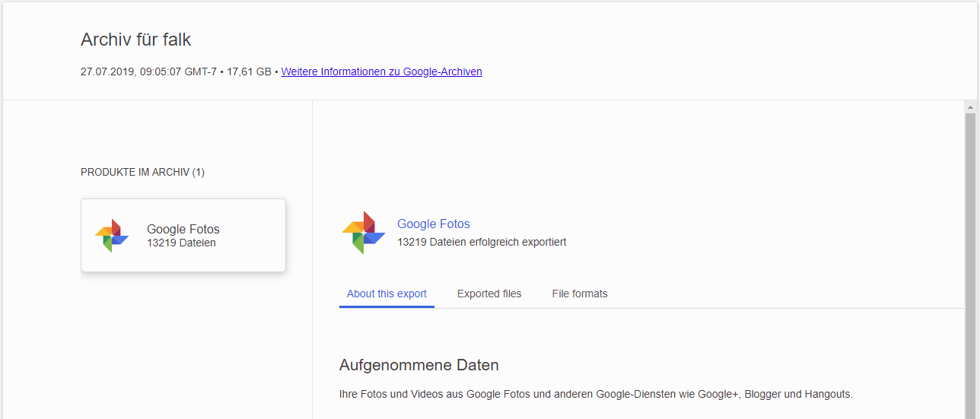Open the blue Google Fotos heading link
Image resolution: width=980 pixels, height=419 pixels.
(434, 224)
